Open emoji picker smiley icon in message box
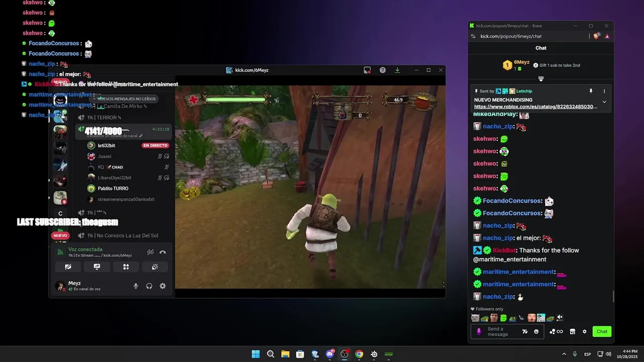644x362 pixels. point(536,331)
